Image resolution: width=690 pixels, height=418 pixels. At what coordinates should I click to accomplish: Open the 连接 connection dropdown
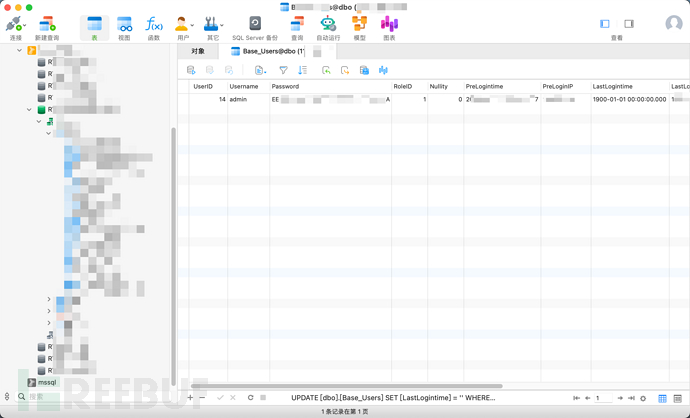click(24, 26)
